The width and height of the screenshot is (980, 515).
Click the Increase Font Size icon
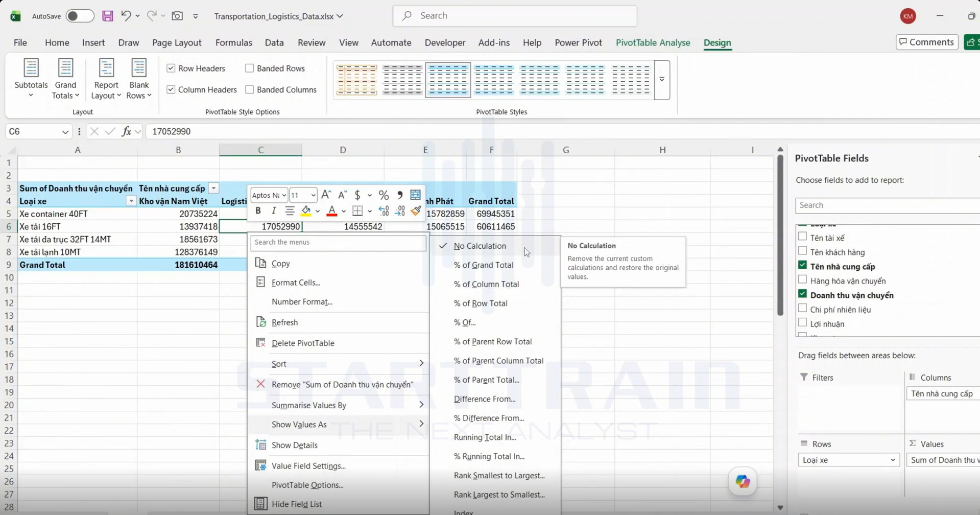[x=326, y=195]
